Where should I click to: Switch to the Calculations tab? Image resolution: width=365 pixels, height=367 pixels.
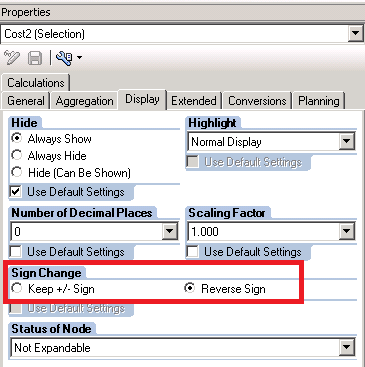(36, 83)
